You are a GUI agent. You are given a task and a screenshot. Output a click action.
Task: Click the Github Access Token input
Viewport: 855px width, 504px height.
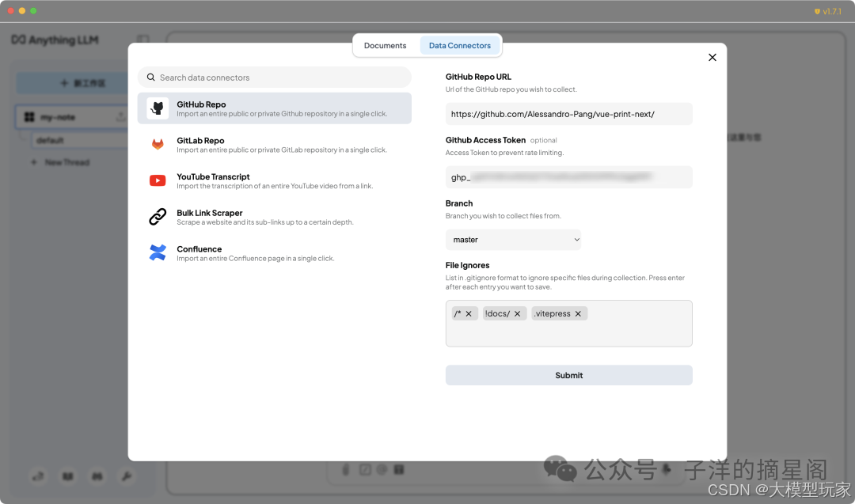coord(568,177)
